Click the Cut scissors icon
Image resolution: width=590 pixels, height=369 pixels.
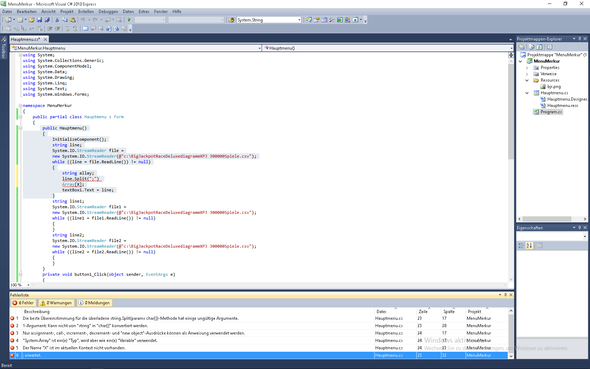click(57, 20)
